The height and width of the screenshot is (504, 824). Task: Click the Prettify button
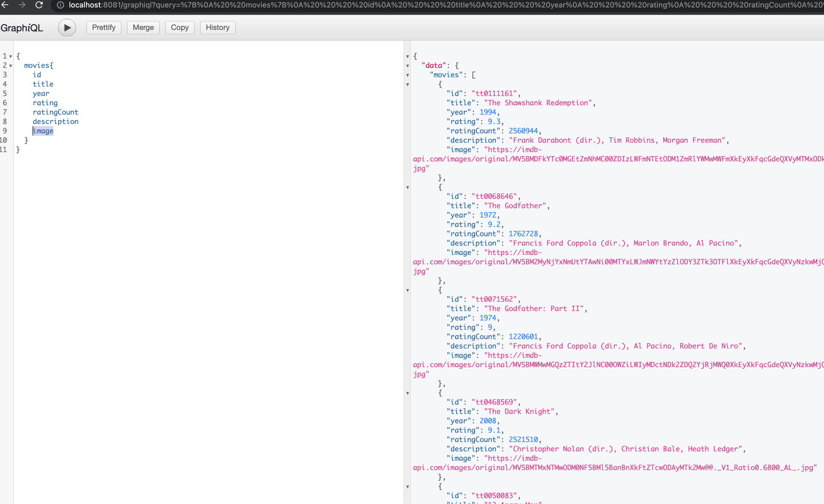click(104, 28)
